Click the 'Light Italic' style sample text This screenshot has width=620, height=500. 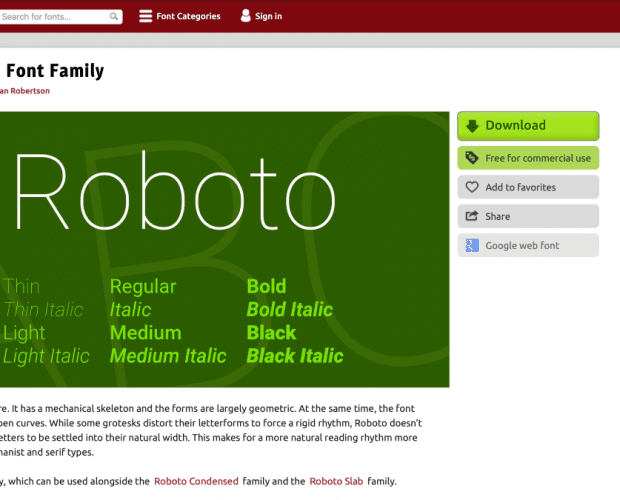[46, 356]
